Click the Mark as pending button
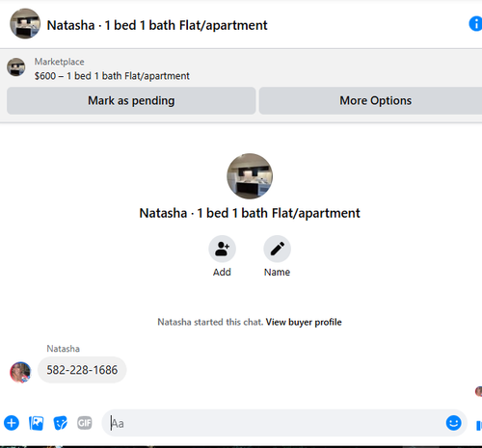The height and width of the screenshot is (448, 482). [x=131, y=100]
